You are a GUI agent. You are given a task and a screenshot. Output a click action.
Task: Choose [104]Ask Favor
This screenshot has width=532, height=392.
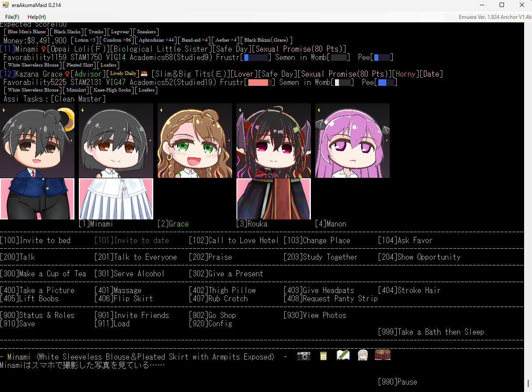coord(405,240)
